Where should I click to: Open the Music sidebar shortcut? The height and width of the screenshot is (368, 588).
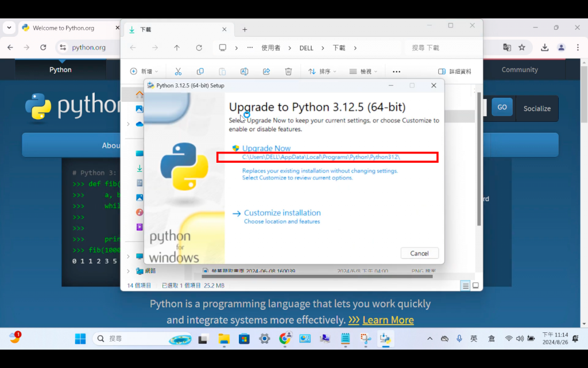pos(140,212)
